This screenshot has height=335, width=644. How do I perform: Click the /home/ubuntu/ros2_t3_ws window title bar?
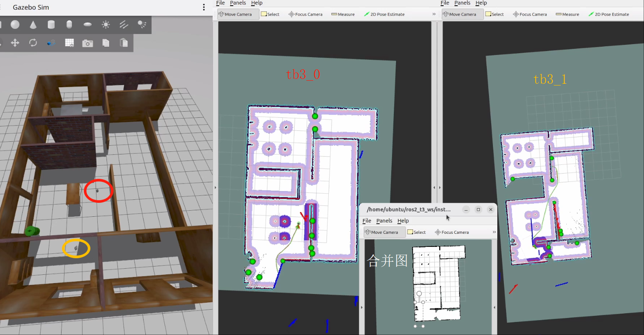click(x=409, y=210)
